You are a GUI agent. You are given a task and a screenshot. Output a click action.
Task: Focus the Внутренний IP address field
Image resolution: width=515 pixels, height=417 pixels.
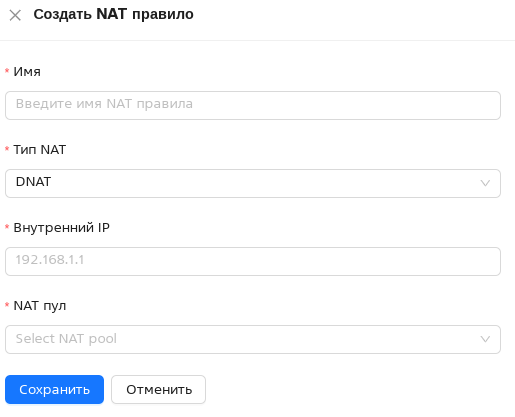253,261
